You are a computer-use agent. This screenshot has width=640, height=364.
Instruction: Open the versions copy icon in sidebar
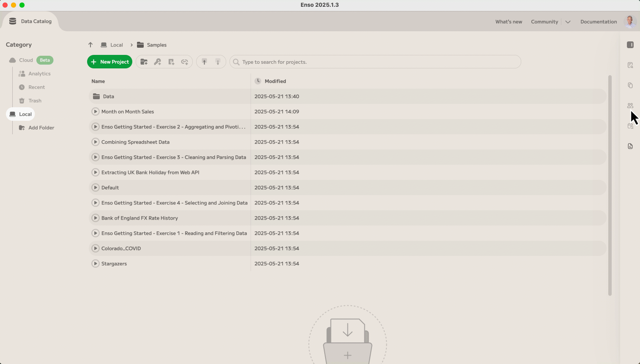(630, 85)
